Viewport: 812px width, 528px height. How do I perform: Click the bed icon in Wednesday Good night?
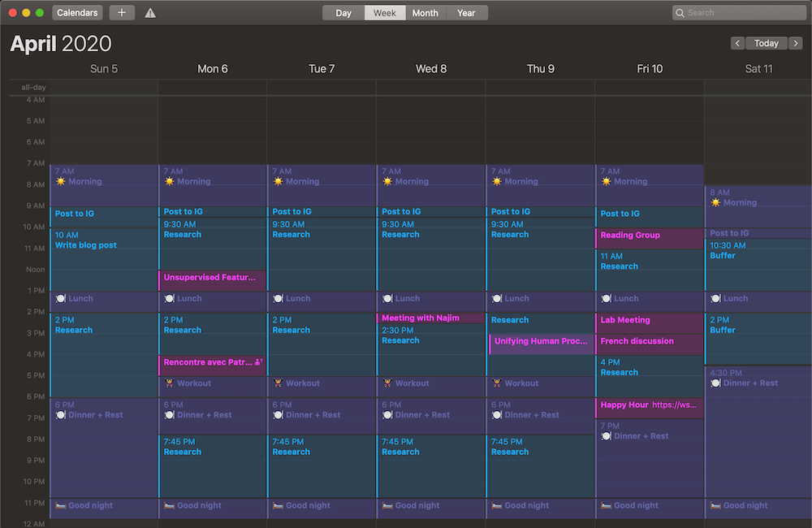[388, 505]
